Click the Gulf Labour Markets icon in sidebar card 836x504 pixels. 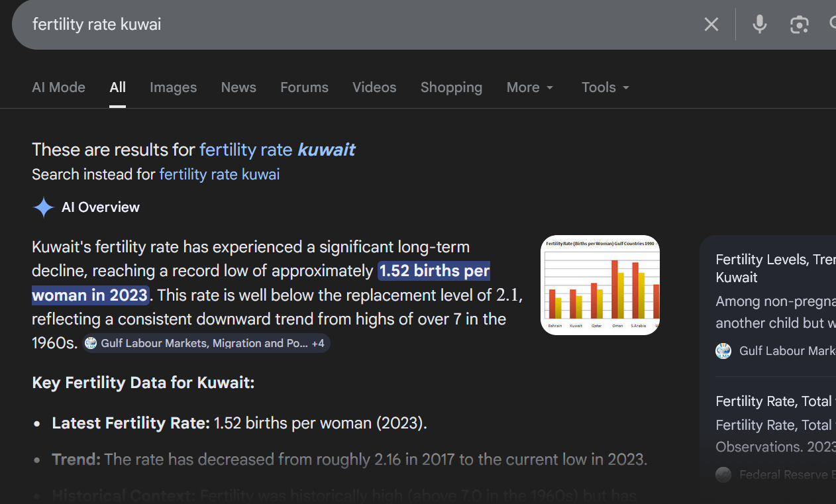pos(723,350)
